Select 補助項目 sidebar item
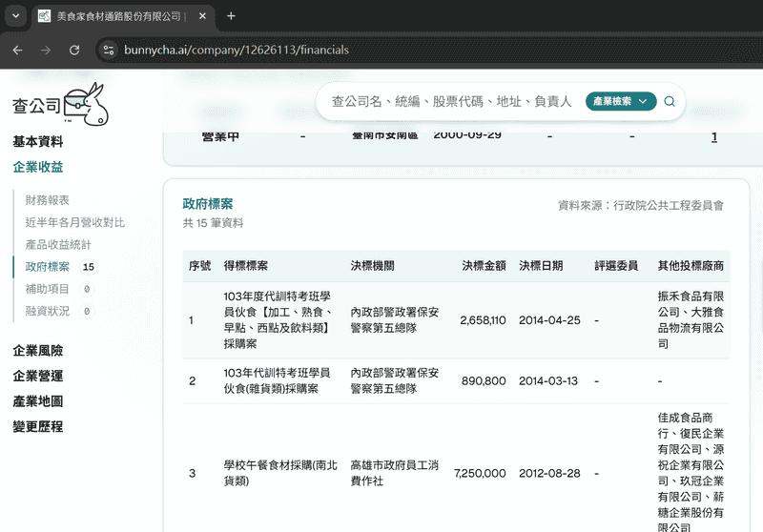Viewport: 763px width, 532px height. [x=48, y=289]
